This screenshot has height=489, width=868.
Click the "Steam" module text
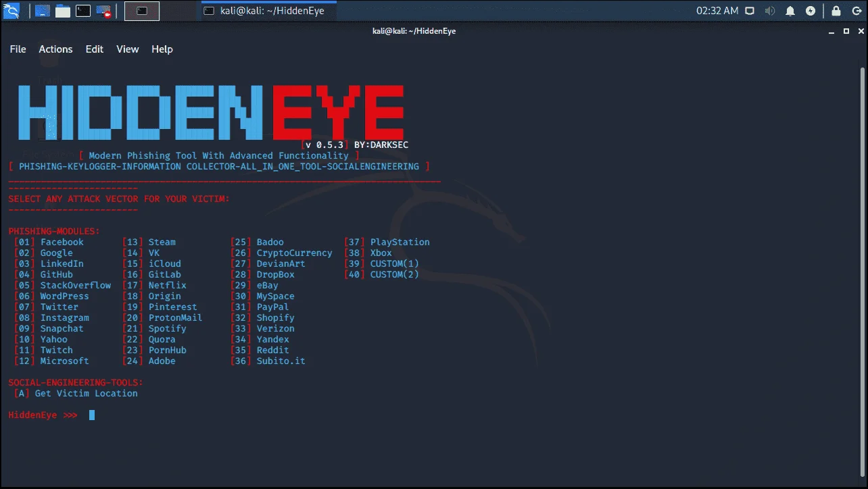point(162,242)
